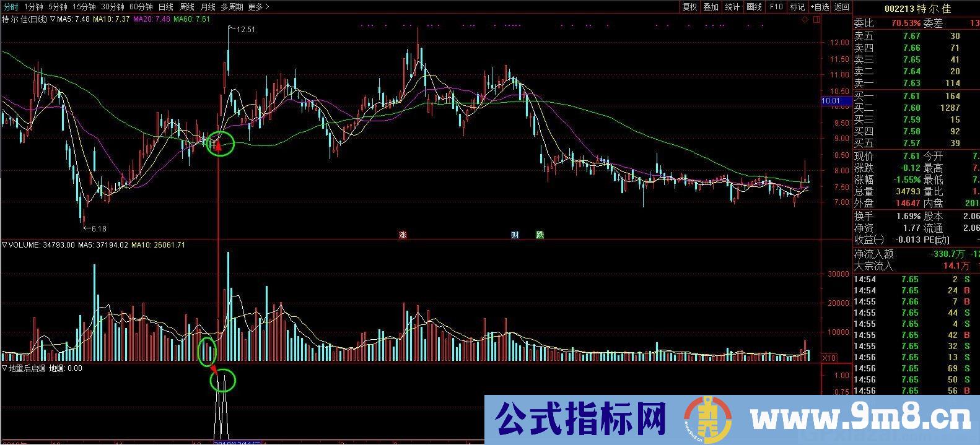Image resolution: width=980 pixels, height=445 pixels.
Task: Click the MA60: 7.61 indicator value
Action: point(191,19)
